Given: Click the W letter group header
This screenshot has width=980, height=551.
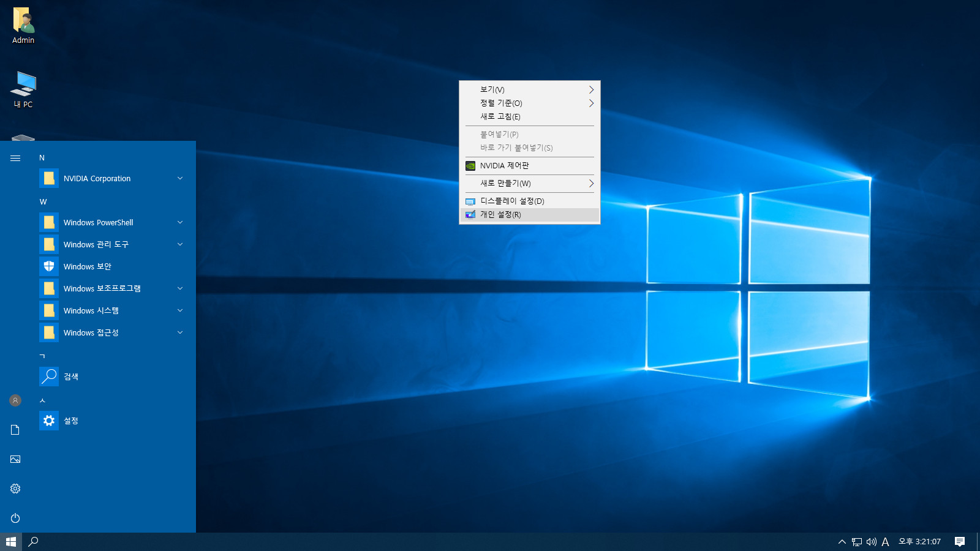Looking at the screenshot, I should 43,202.
